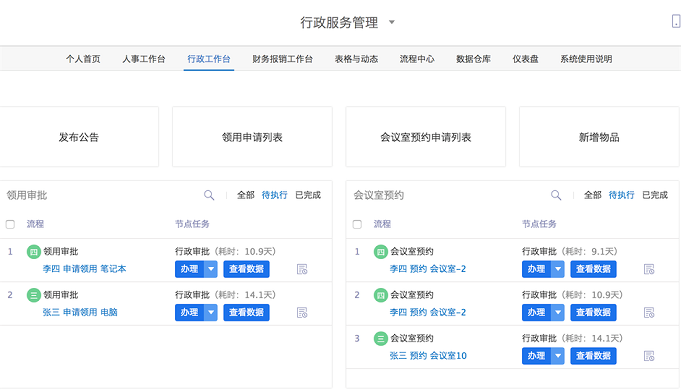Select 全部 filter in 会议室预约 panel
This screenshot has height=390, width=681.
pos(592,195)
